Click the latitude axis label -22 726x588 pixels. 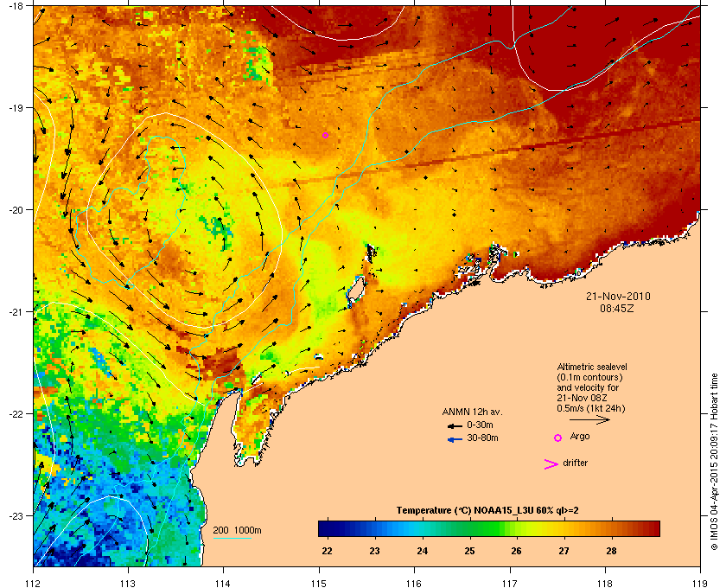click(16, 414)
